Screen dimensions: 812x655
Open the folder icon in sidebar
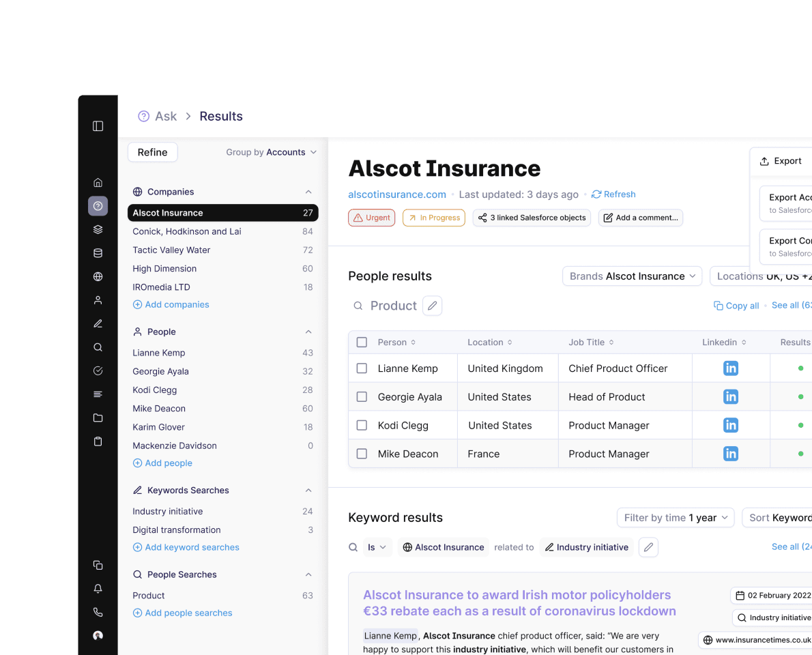click(x=98, y=418)
